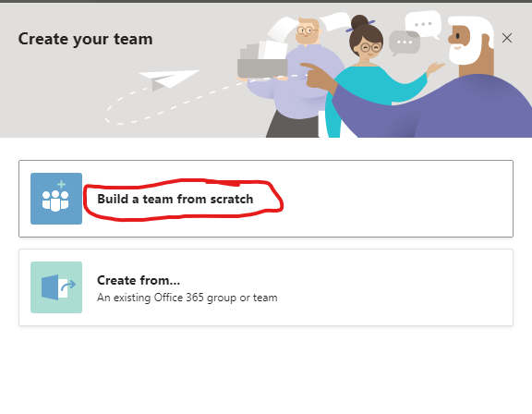Click the man holding the gray box
The width and height of the screenshot is (532, 414).
[x=295, y=78]
